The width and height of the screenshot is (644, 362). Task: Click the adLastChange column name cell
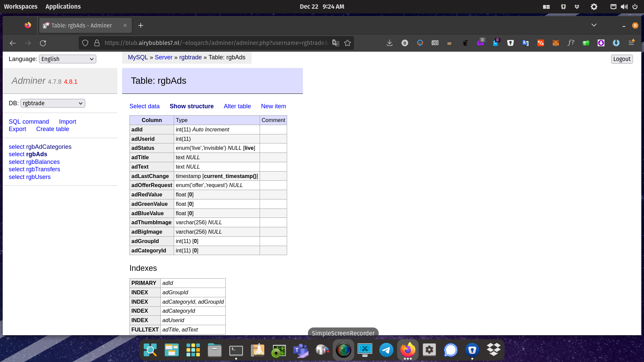(x=152, y=176)
